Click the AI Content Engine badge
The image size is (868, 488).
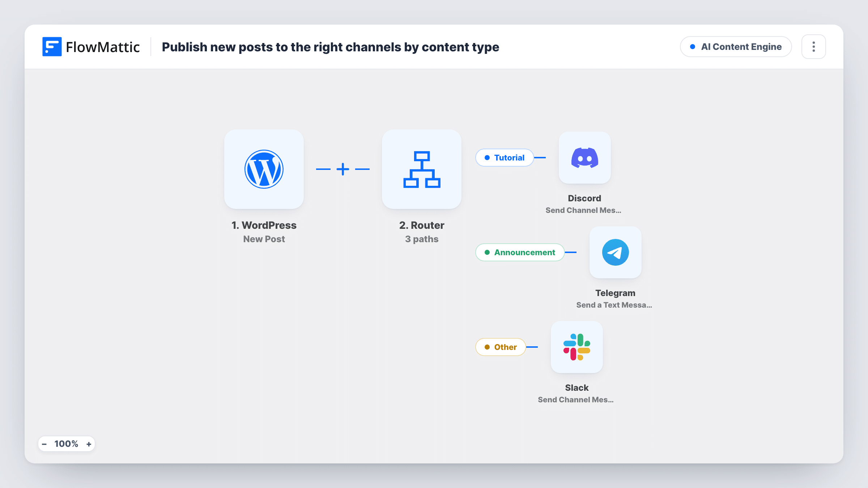coord(736,47)
